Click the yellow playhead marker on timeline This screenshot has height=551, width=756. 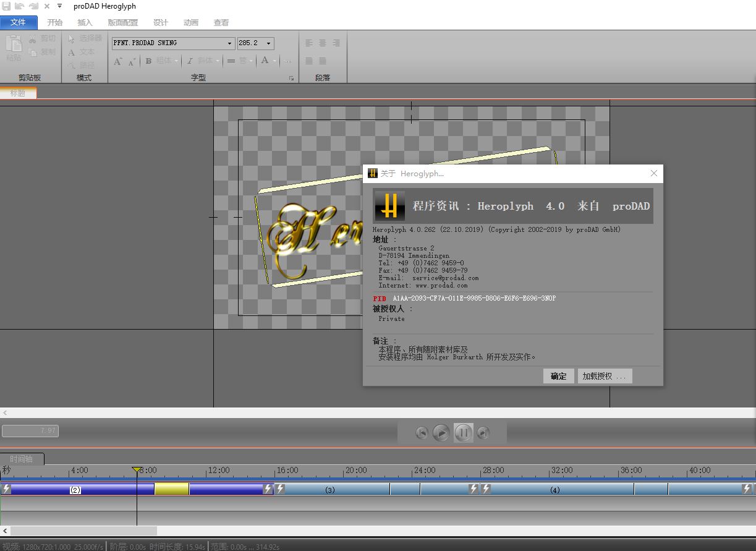(x=137, y=471)
